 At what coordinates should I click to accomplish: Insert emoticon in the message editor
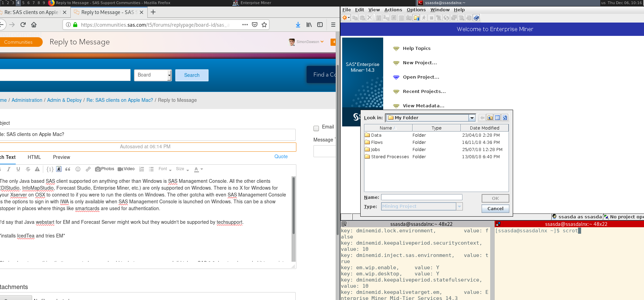[78, 169]
